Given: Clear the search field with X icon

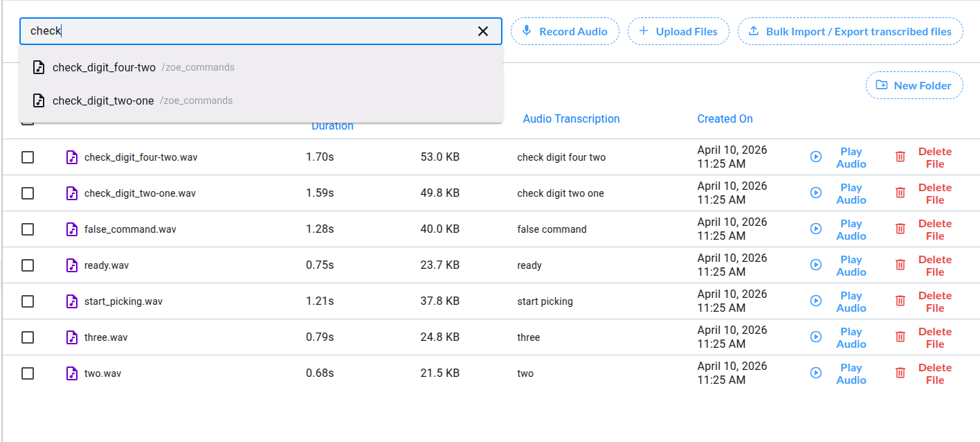Looking at the screenshot, I should click(x=483, y=31).
